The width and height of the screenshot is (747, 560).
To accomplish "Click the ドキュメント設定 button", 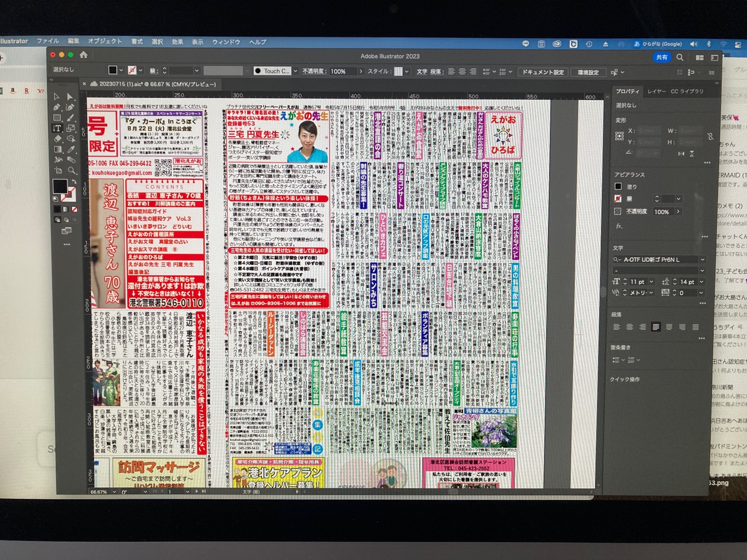I will point(543,72).
